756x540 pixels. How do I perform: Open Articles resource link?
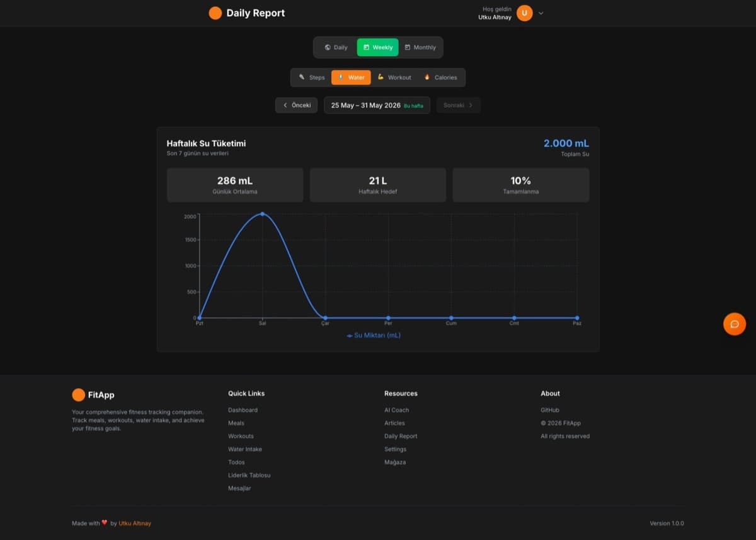[395, 423]
